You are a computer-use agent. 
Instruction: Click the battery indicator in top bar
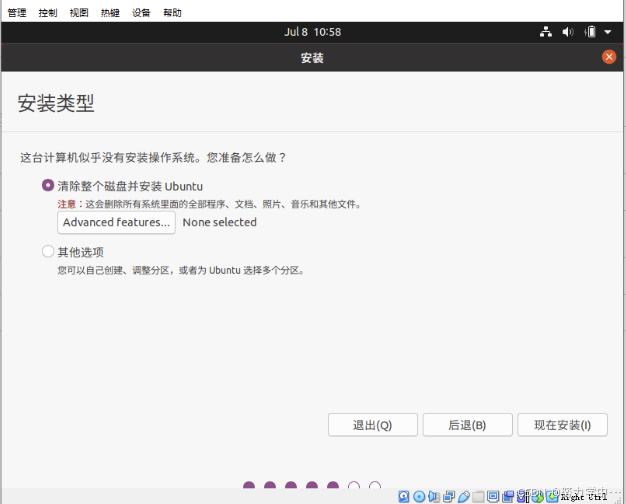[590, 32]
